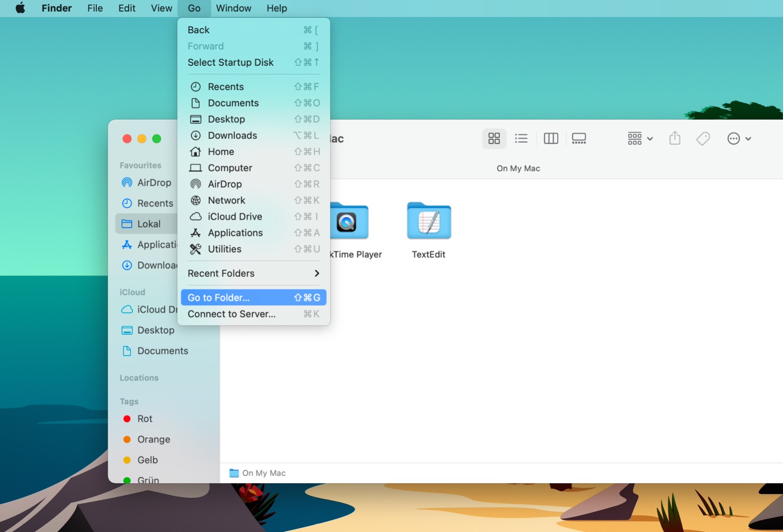Open the Window menu
Viewport: 783px width, 532px height.
233,8
